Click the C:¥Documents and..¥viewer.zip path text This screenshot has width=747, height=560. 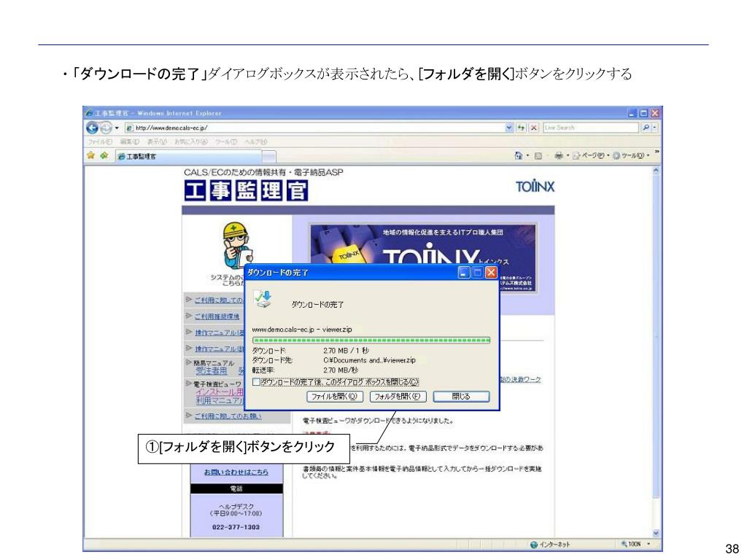click(x=369, y=360)
